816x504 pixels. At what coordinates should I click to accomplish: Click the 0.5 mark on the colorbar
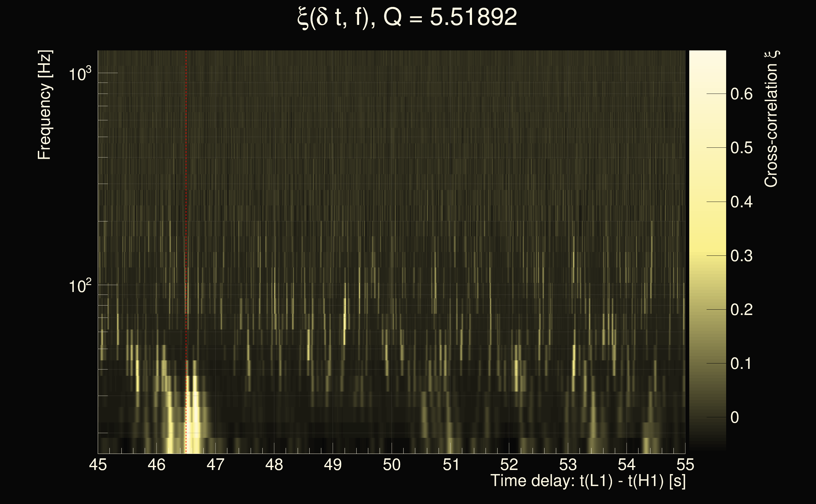pyautogui.click(x=741, y=148)
